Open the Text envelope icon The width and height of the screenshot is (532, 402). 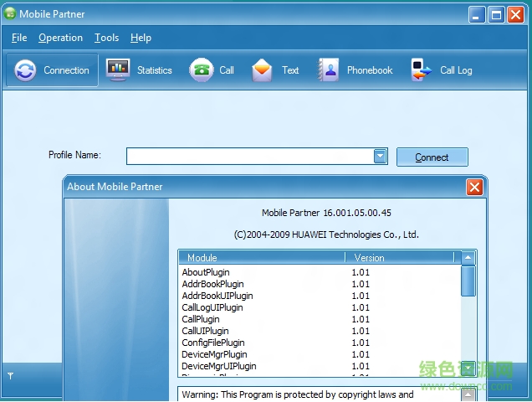pyautogui.click(x=263, y=70)
